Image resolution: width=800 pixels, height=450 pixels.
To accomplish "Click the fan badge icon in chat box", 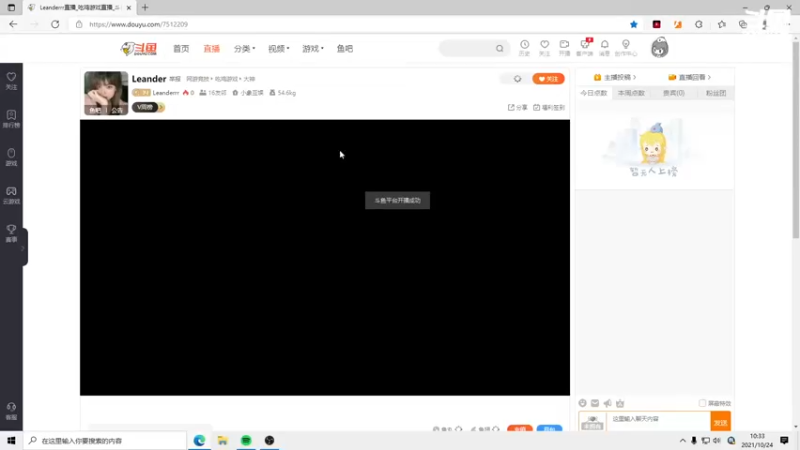I will pos(592,422).
